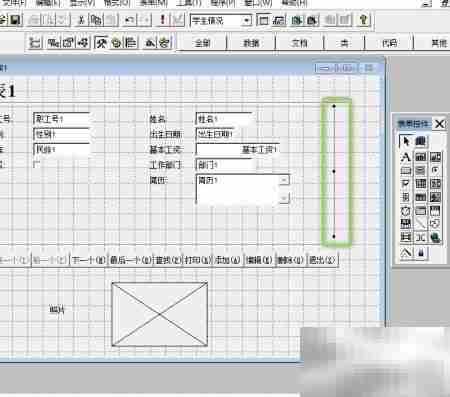Select the Check Box control tool

pyautogui.click(x=406, y=184)
